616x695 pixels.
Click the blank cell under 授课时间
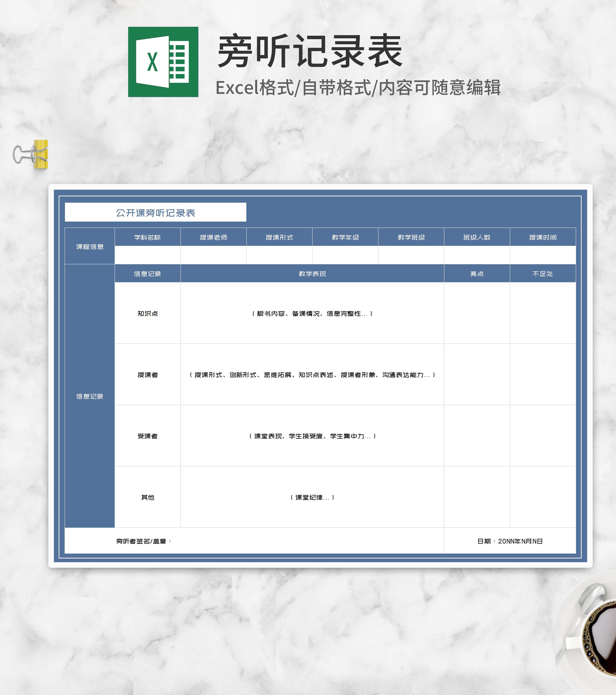click(542, 255)
